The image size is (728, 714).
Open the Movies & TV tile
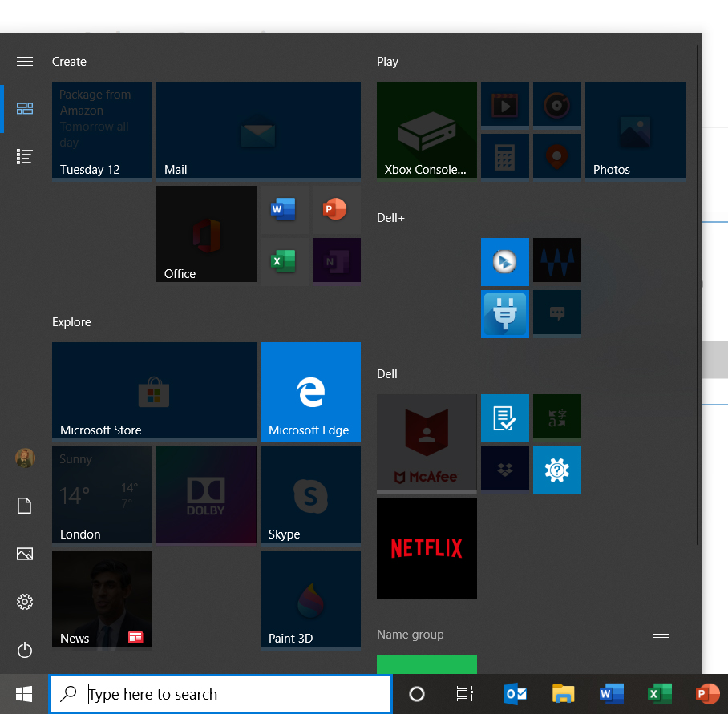(504, 104)
